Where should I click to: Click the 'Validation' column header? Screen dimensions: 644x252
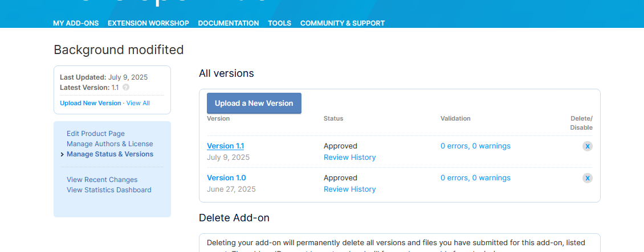455,118
